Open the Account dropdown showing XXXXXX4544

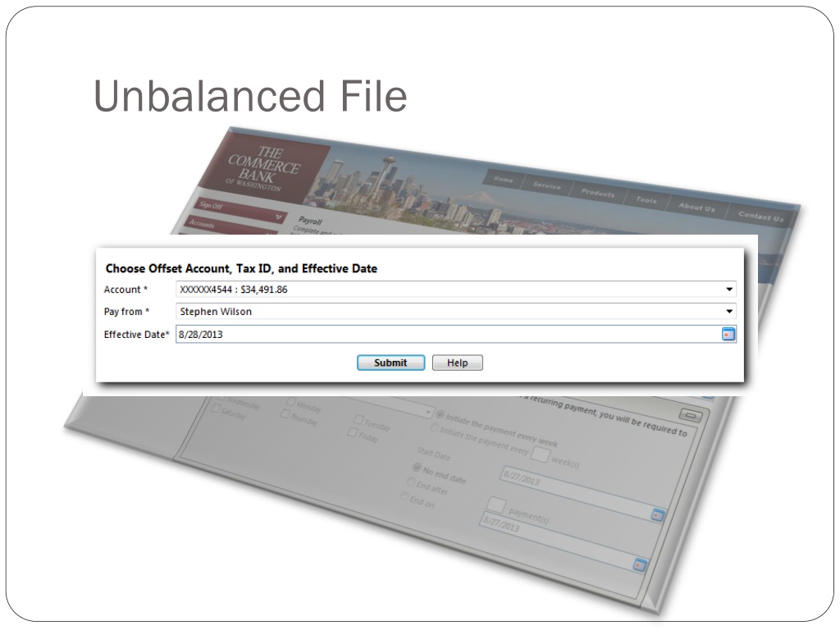[x=456, y=290]
